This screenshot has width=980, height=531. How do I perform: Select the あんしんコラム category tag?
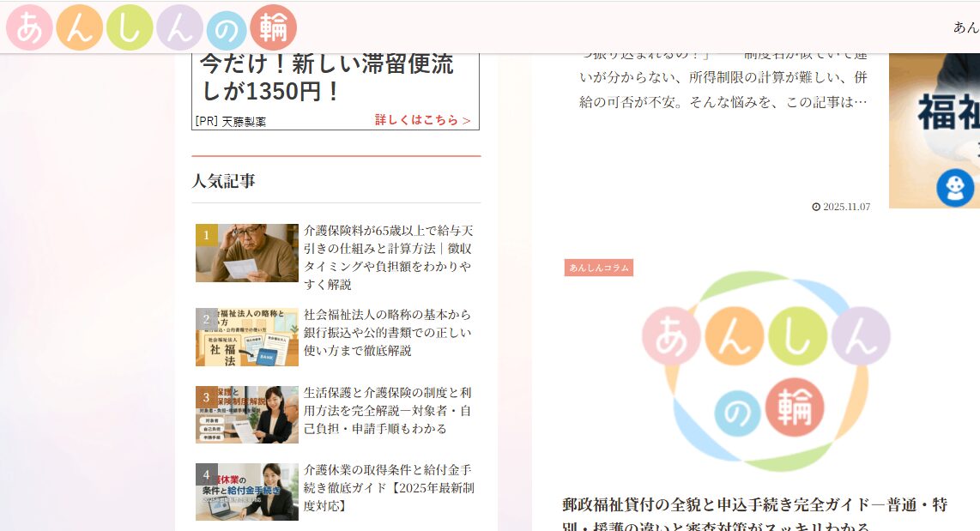[598, 268]
